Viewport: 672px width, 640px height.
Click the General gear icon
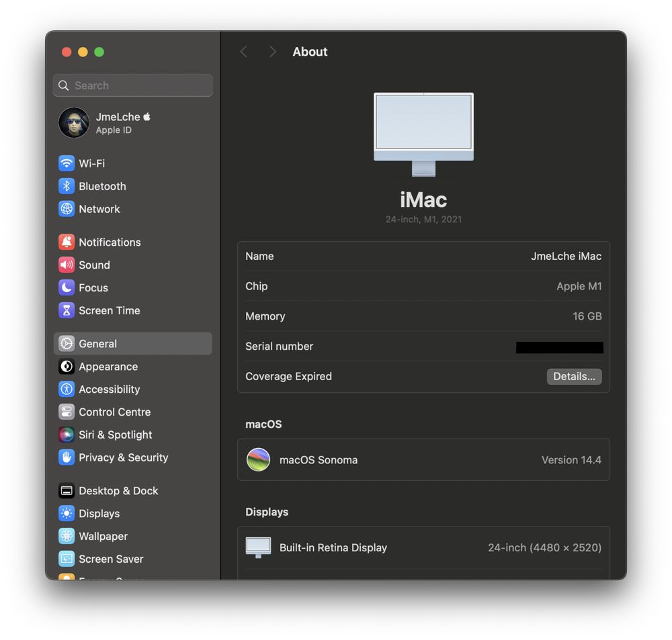point(67,344)
